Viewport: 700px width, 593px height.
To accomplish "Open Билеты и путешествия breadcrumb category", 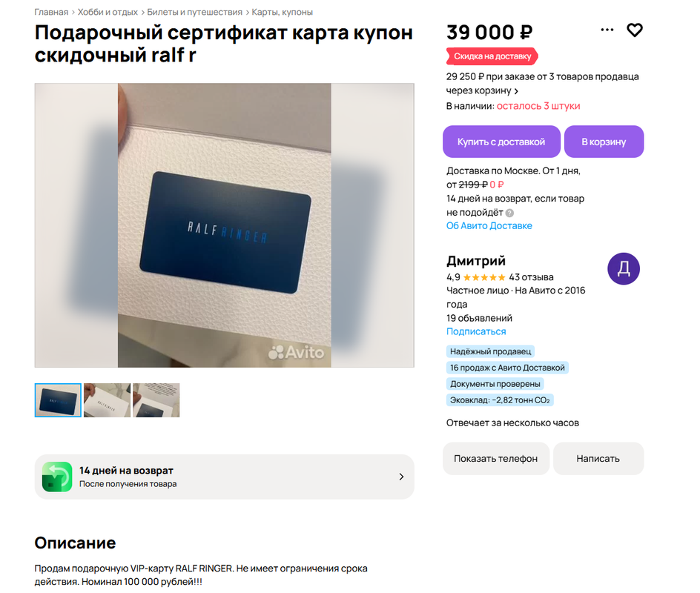I will point(194,12).
